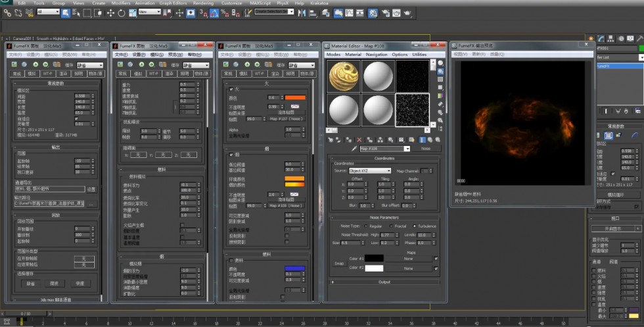This screenshot has height=327, width=644.
Task: Click the eyedropper Pick Material icon
Action: click(354, 149)
